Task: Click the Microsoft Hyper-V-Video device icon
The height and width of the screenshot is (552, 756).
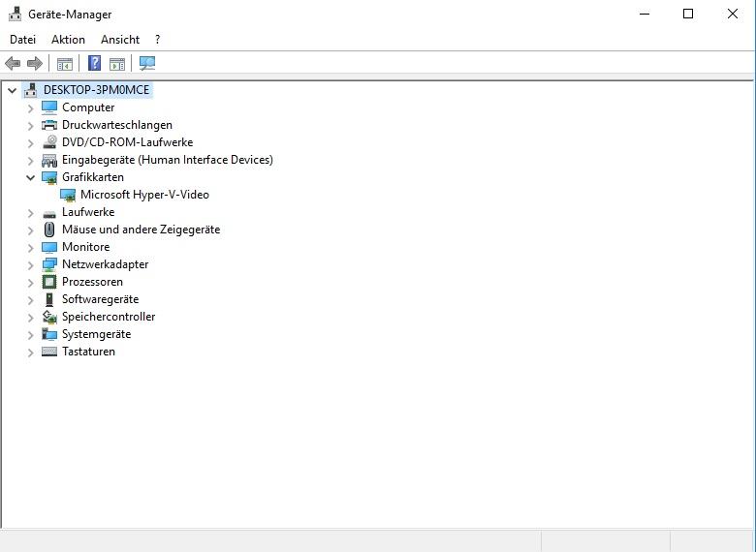Action: [68, 195]
